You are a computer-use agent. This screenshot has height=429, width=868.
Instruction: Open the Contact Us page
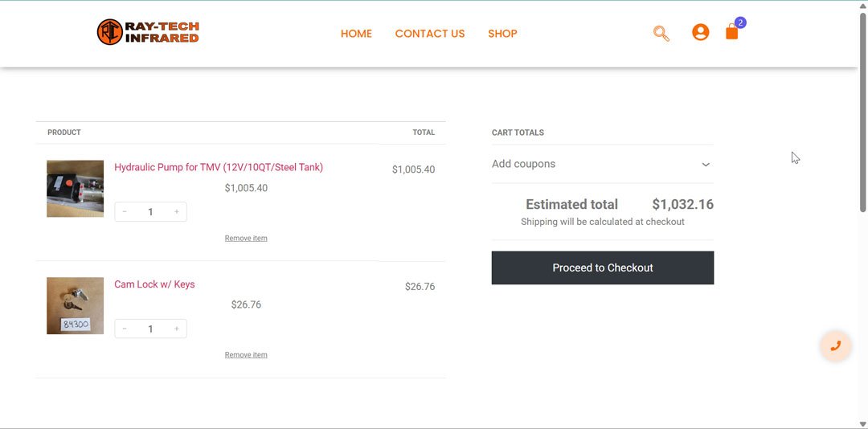click(x=430, y=34)
